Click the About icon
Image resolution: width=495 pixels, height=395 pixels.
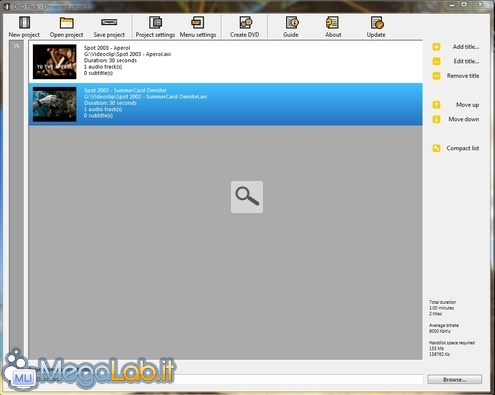[x=332, y=23]
